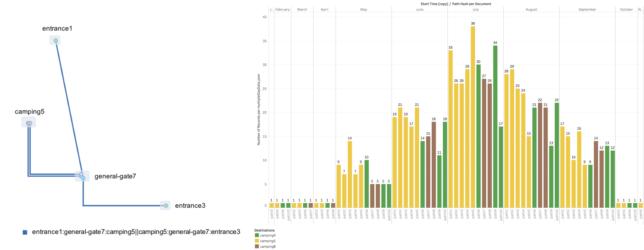
Task: Click the blue square path legend icon
Action: (25, 232)
